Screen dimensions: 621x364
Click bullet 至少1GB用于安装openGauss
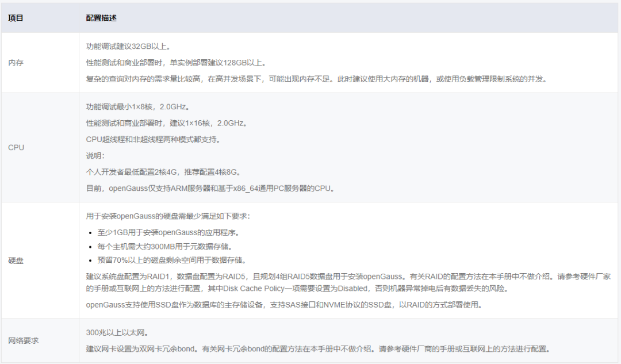(168, 232)
